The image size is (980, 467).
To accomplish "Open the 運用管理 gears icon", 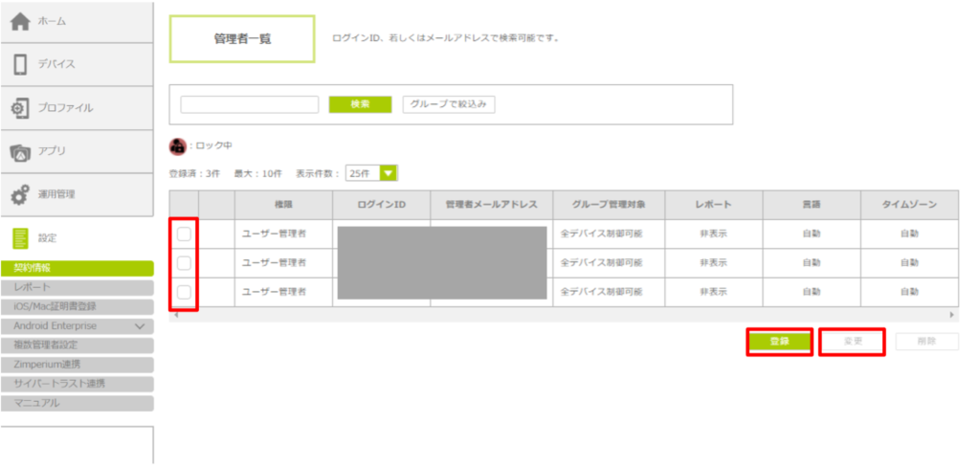I will (19, 194).
